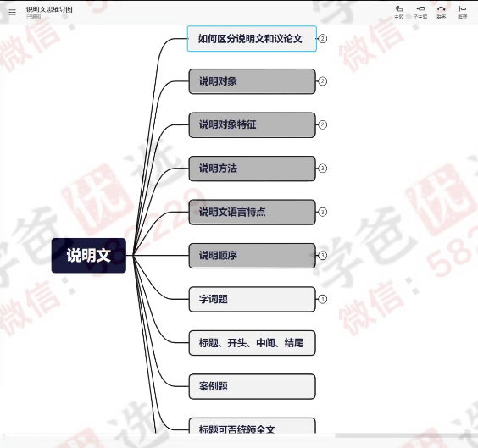Expand the 说明顺序 child count badge
The image size is (478, 448).
323,256
